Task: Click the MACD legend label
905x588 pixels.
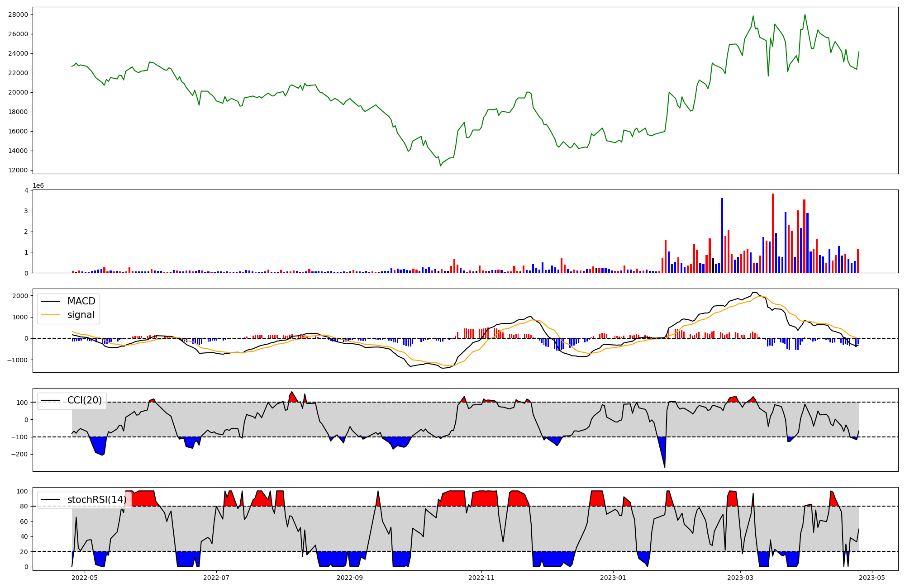Action: coord(81,301)
